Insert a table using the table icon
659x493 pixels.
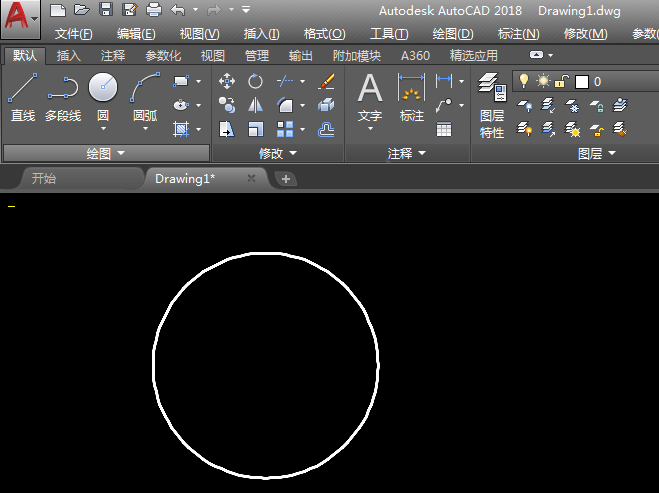click(444, 129)
